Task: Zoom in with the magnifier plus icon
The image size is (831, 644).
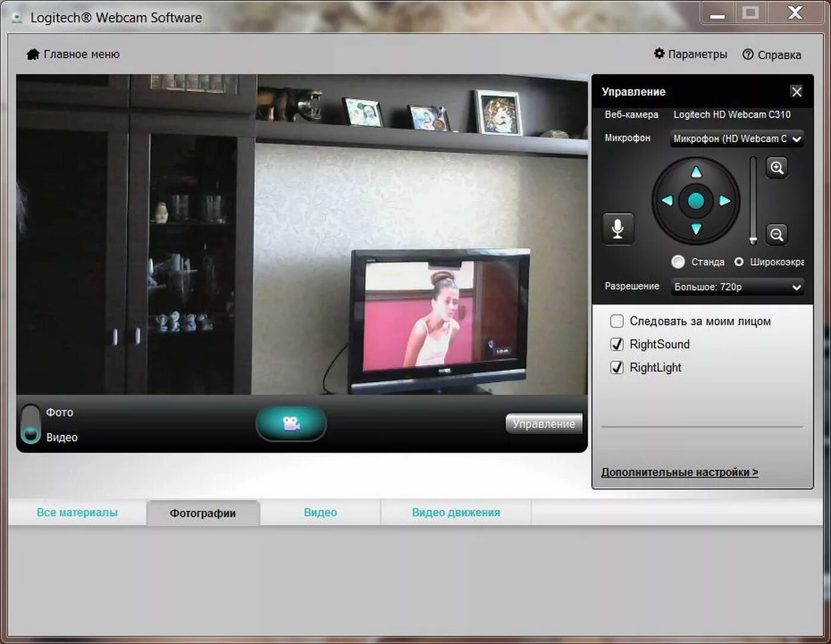Action: pos(777,168)
